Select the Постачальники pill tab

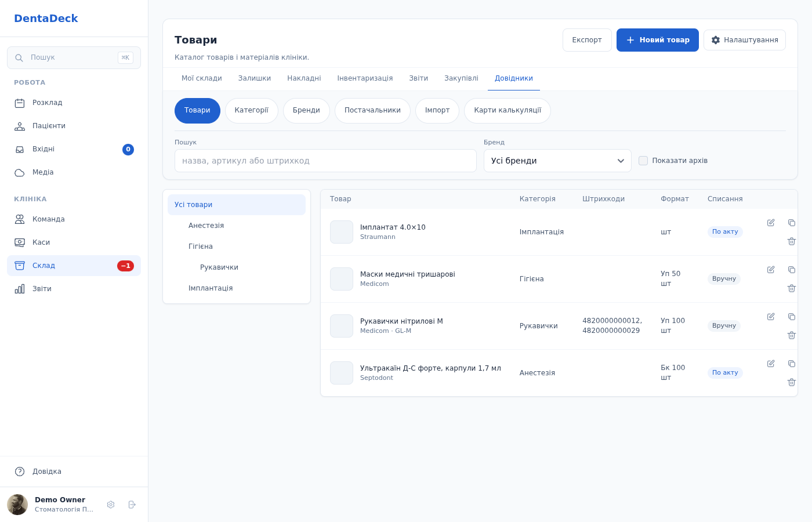372,111
